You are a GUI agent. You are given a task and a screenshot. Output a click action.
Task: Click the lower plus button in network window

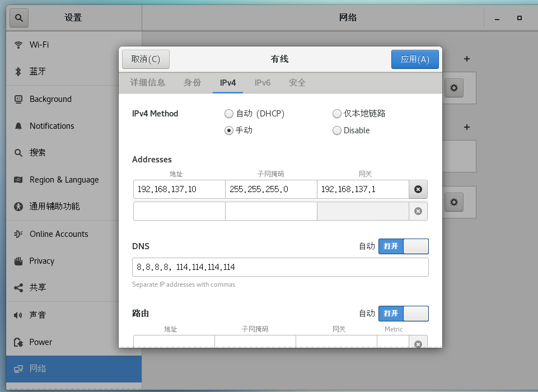pos(467,127)
